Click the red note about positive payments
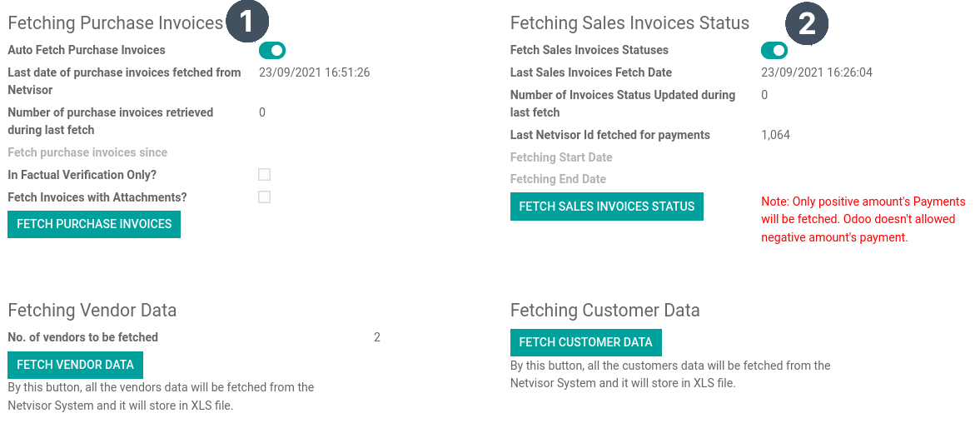980x438 pixels. click(x=863, y=219)
